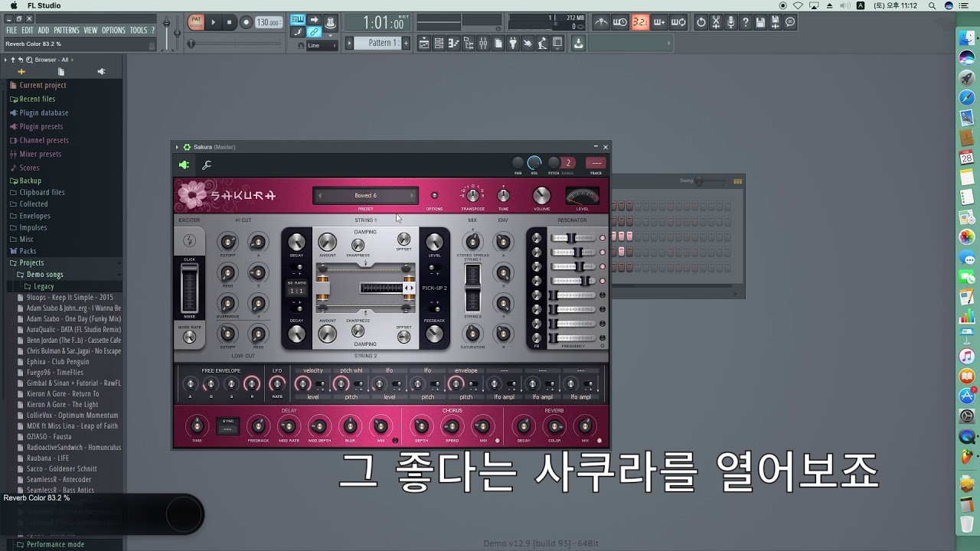980x551 pixels.
Task: Open the Sakura wrench settings icon
Action: tap(206, 165)
